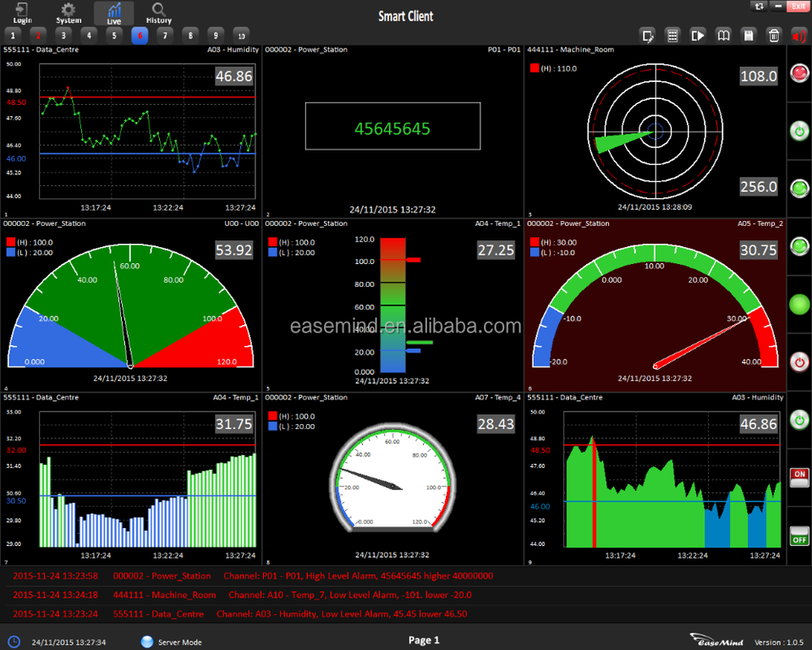Click the edit layout pencil icon
Image resolution: width=812 pixels, height=650 pixels.
point(648,35)
